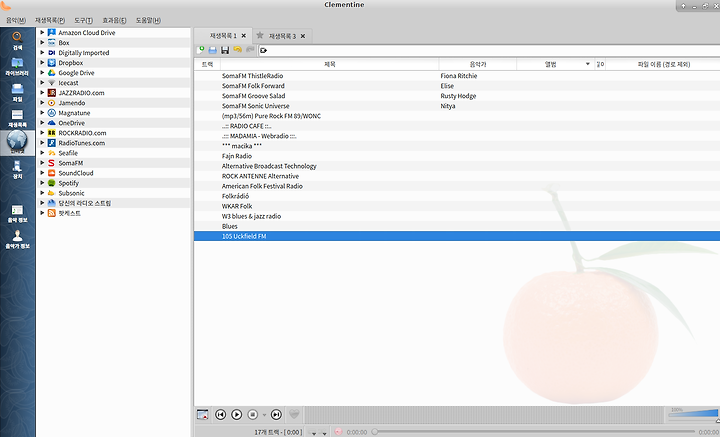Open the Devices sidebar panel
This screenshot has width=720, height=437.
tap(17, 169)
